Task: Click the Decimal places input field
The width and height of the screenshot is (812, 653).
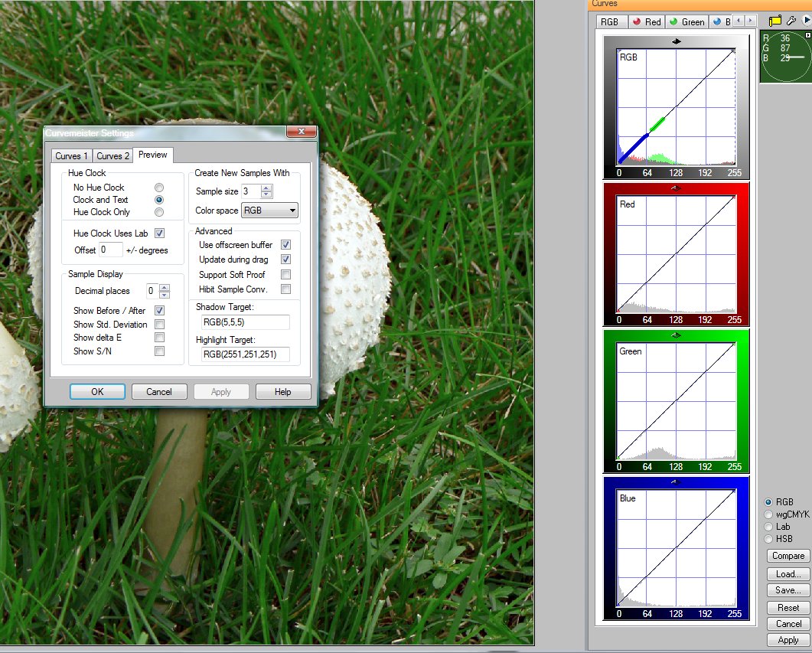Action: point(153,291)
